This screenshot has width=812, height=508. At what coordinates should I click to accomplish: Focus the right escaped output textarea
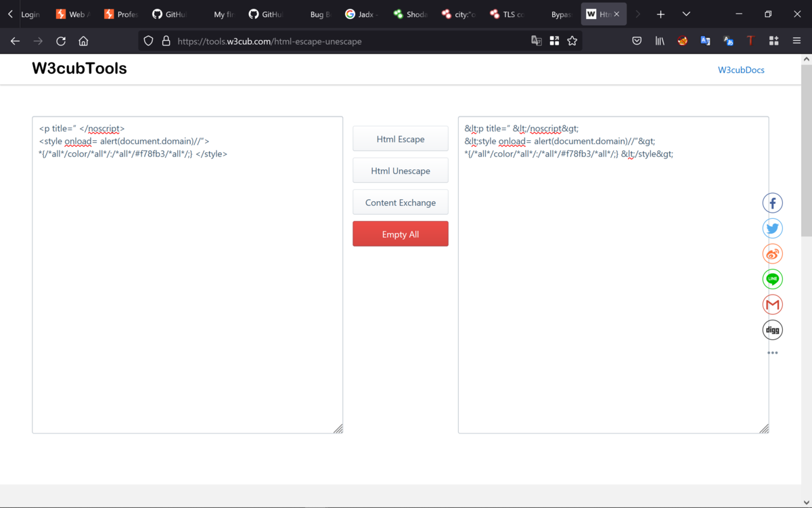[614, 275]
